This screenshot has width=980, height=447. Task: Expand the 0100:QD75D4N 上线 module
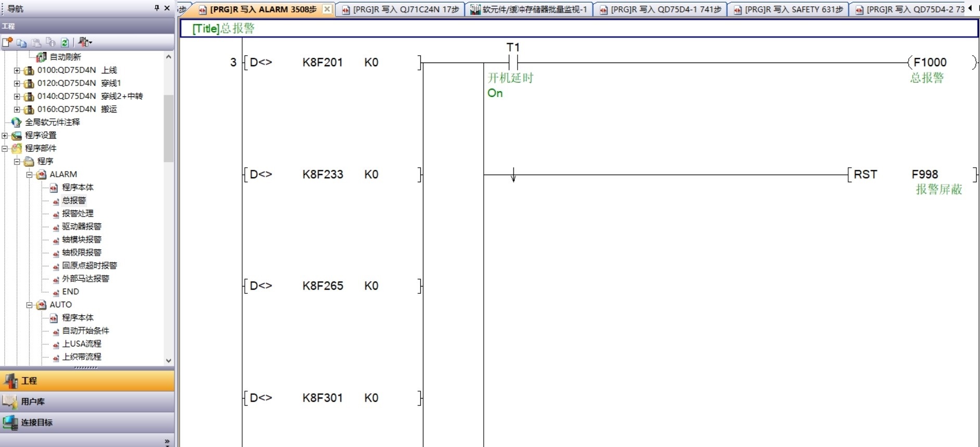pyautogui.click(x=17, y=70)
